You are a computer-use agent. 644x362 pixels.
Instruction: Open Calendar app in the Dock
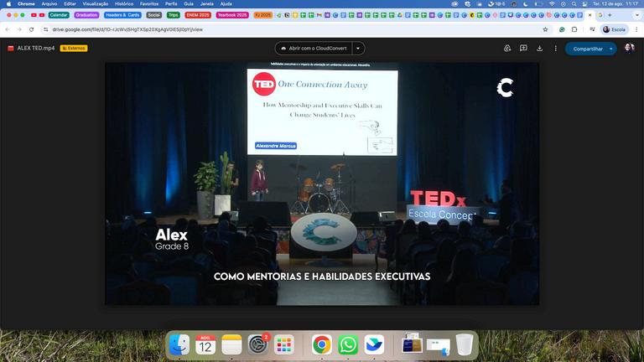tap(205, 344)
